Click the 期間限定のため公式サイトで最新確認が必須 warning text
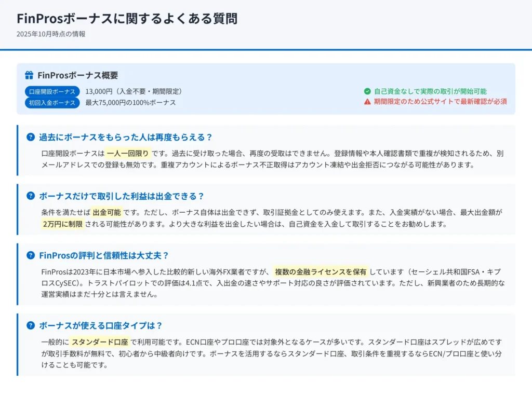 pyautogui.click(x=440, y=102)
